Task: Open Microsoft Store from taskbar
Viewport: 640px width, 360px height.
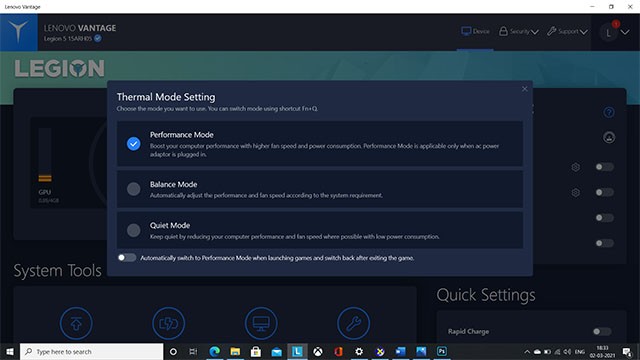Action: point(256,351)
